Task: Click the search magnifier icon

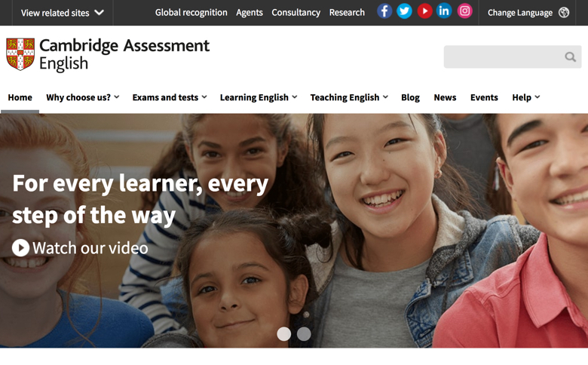Action: pyautogui.click(x=570, y=57)
